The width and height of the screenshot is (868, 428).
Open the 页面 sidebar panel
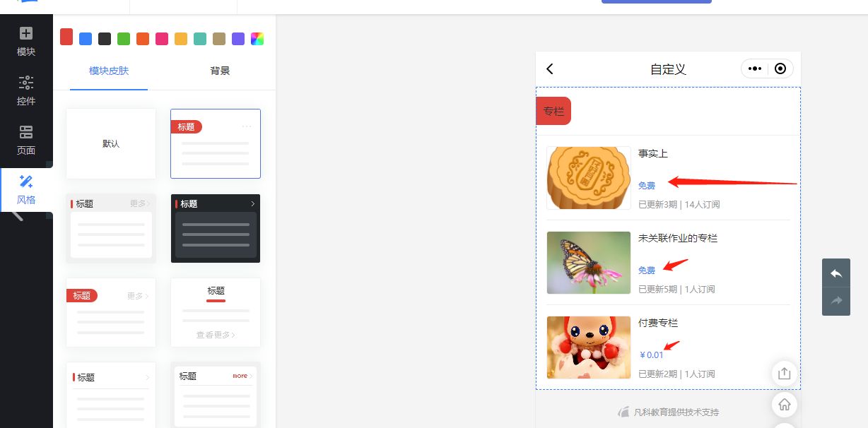26,140
